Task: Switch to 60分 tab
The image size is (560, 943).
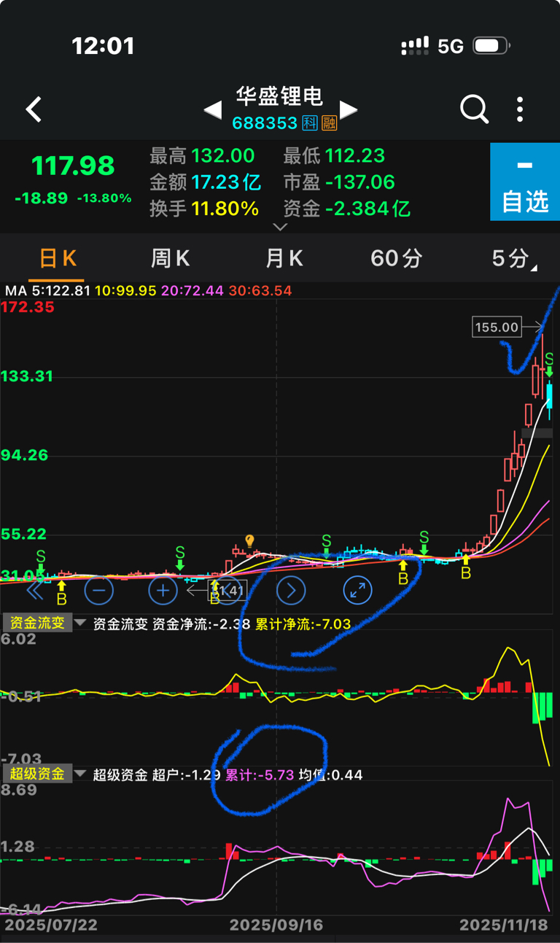Action: pos(397,258)
